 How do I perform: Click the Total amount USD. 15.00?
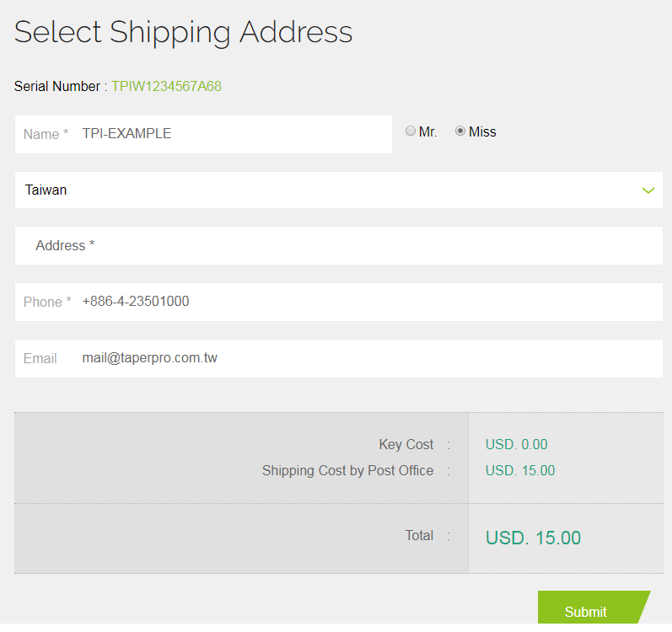tap(533, 538)
